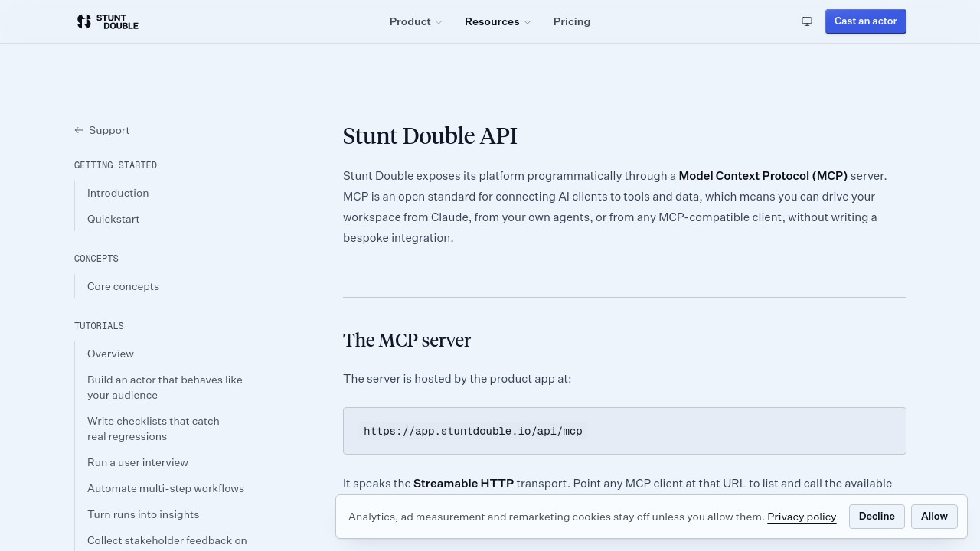Open Collect stakeholder feedback tutorial

[x=167, y=540]
